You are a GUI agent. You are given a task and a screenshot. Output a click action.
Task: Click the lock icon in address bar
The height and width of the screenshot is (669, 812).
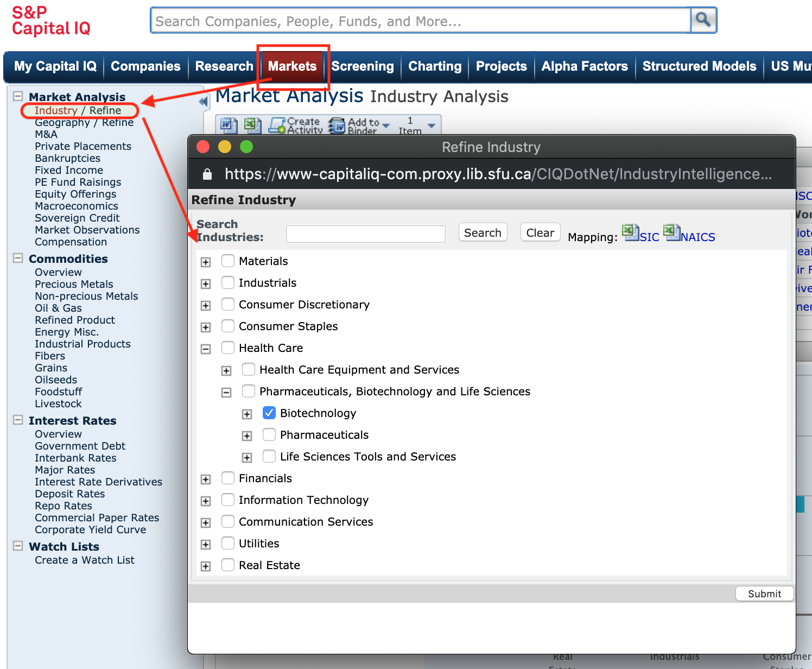pos(207,174)
